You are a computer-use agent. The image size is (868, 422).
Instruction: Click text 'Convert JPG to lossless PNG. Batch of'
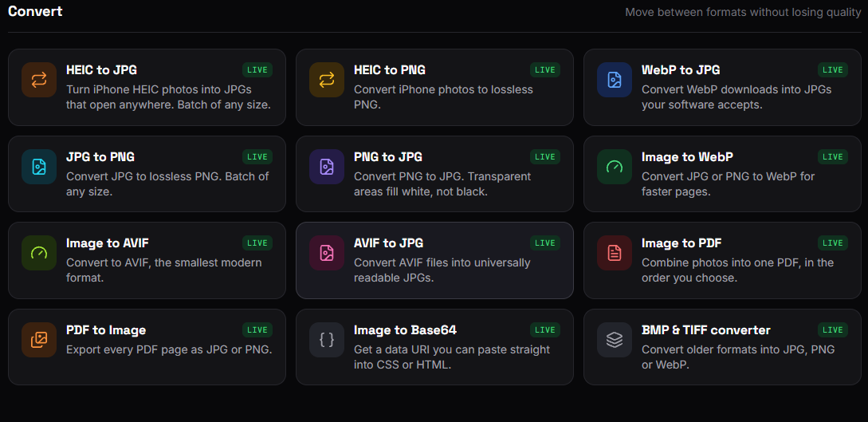pyautogui.click(x=167, y=176)
